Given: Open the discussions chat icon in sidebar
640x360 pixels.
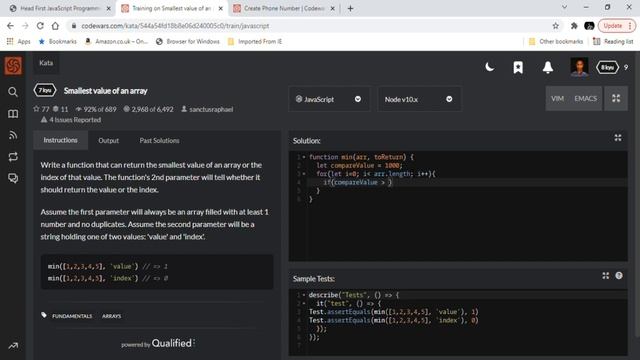Looking at the screenshot, I should (x=13, y=178).
